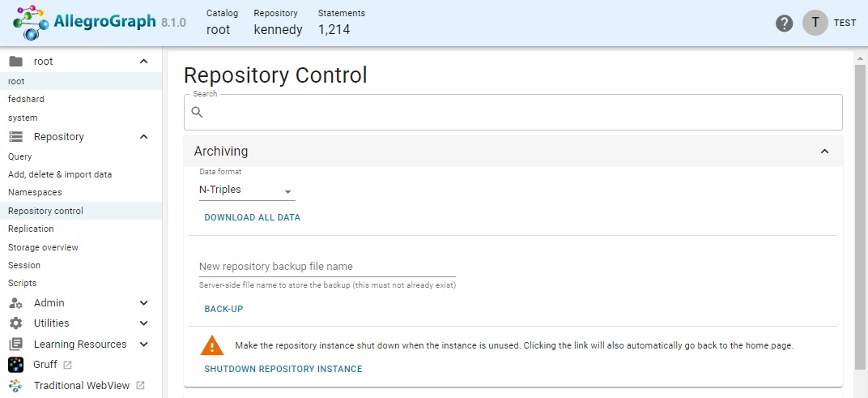
Task: Click the Repository stack icon in sidebar
Action: [15, 137]
